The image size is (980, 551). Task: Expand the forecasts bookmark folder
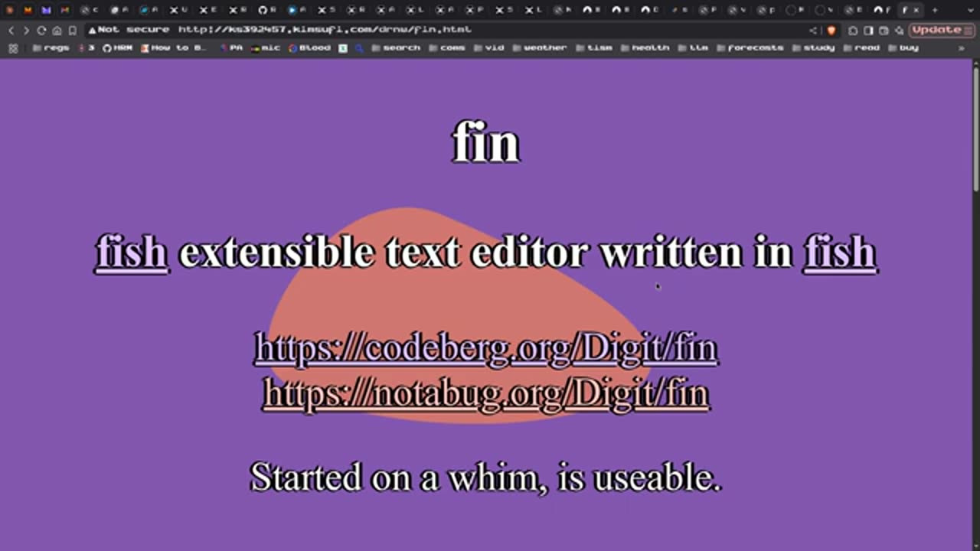(x=750, y=47)
